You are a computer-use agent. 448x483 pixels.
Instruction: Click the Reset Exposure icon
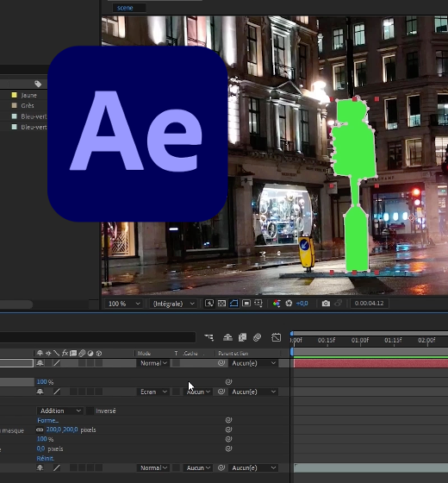pos(289,304)
